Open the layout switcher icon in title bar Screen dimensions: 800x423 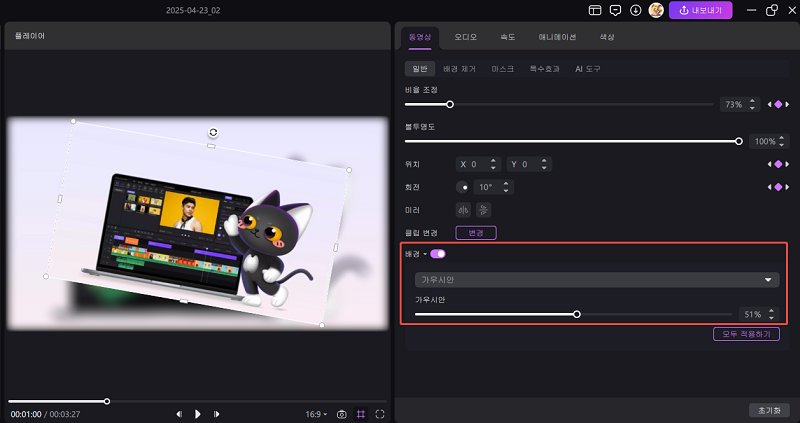click(595, 10)
